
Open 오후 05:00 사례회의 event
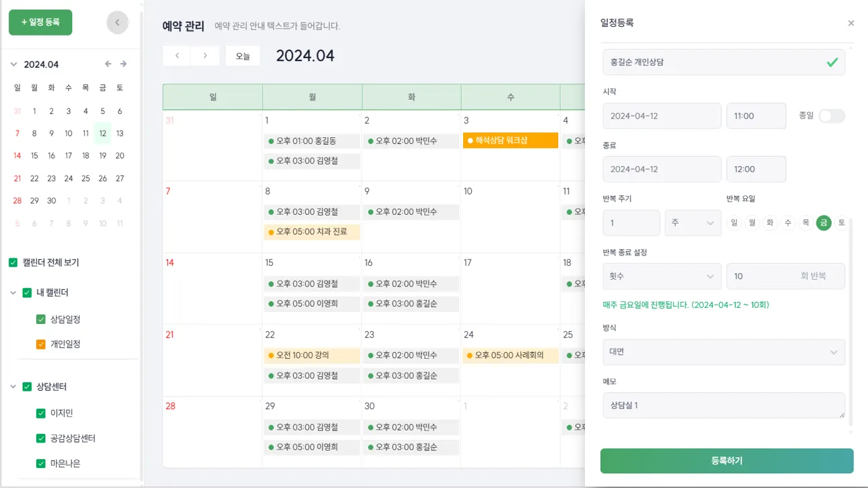tap(511, 355)
